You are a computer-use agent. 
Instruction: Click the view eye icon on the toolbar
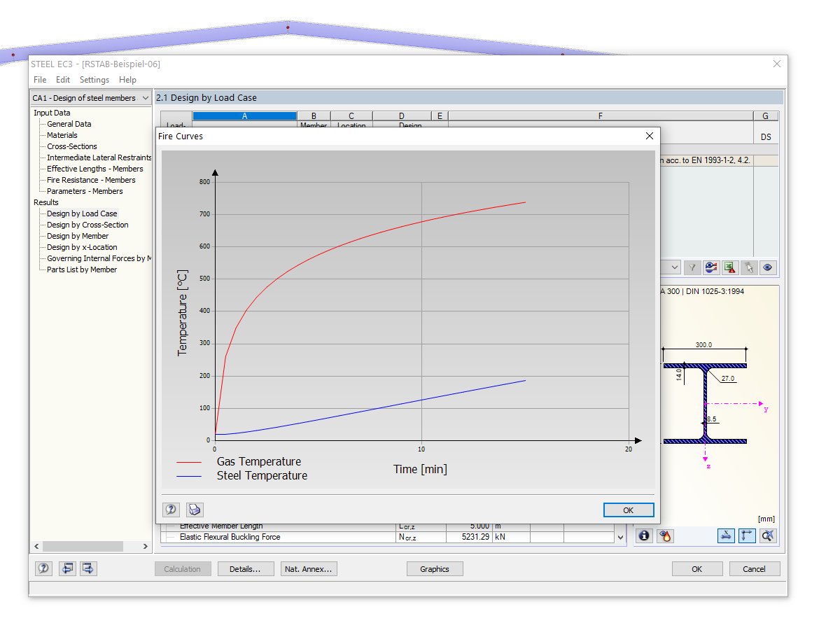pos(767,267)
